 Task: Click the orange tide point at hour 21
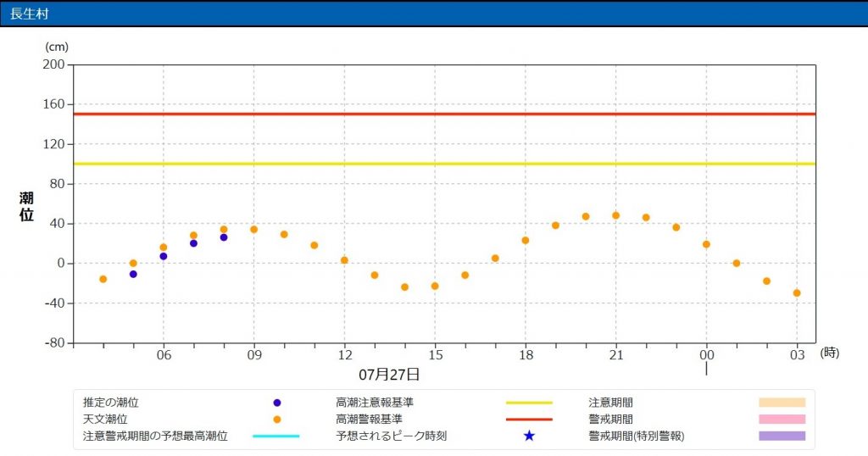615,215
